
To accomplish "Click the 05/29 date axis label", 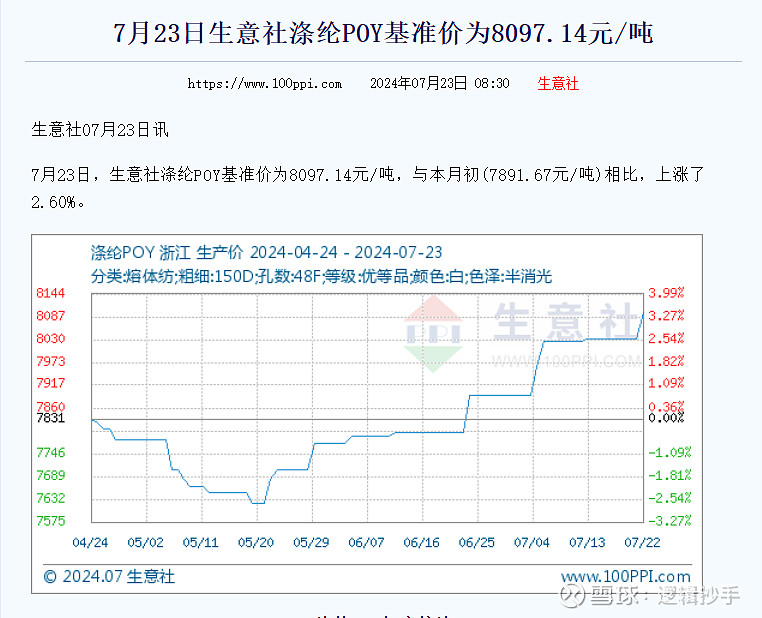I will tap(311, 542).
